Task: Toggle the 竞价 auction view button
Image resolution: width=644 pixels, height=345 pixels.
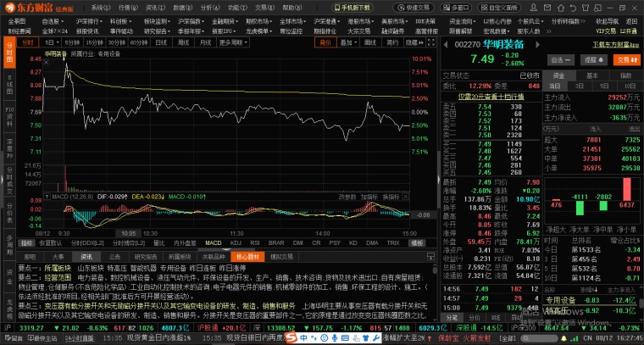Action: [325, 42]
